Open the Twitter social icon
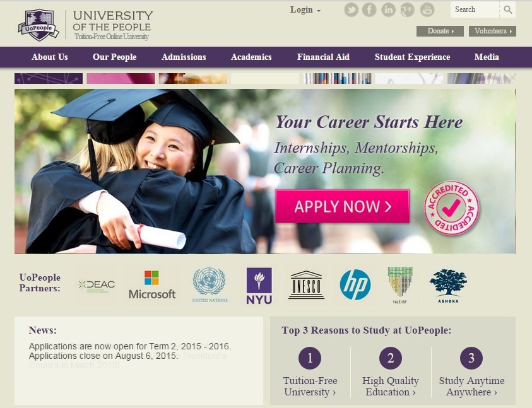 [x=351, y=9]
